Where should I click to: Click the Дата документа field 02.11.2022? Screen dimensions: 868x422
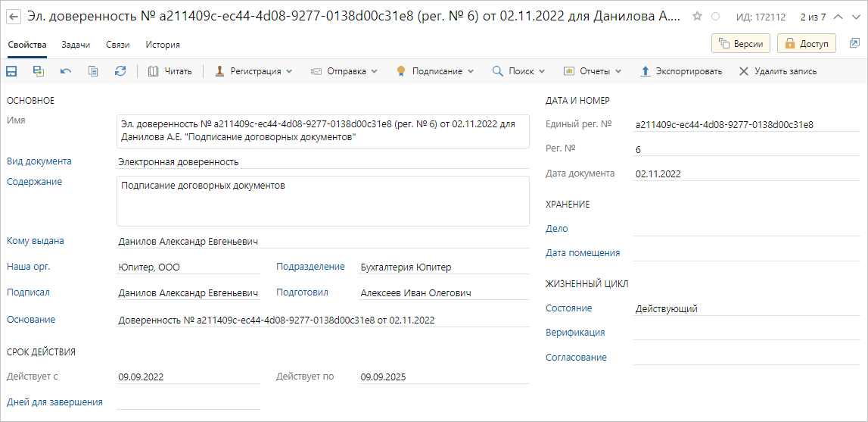coord(747,173)
